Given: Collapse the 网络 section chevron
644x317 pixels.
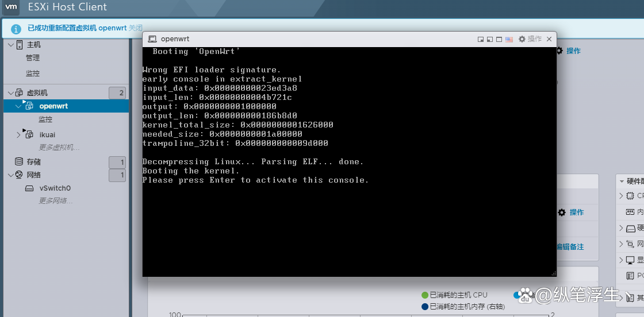Looking at the screenshot, I should click(11, 175).
